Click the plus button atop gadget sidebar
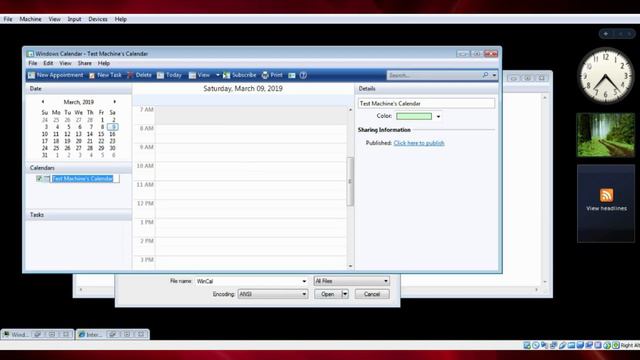 coord(606,33)
